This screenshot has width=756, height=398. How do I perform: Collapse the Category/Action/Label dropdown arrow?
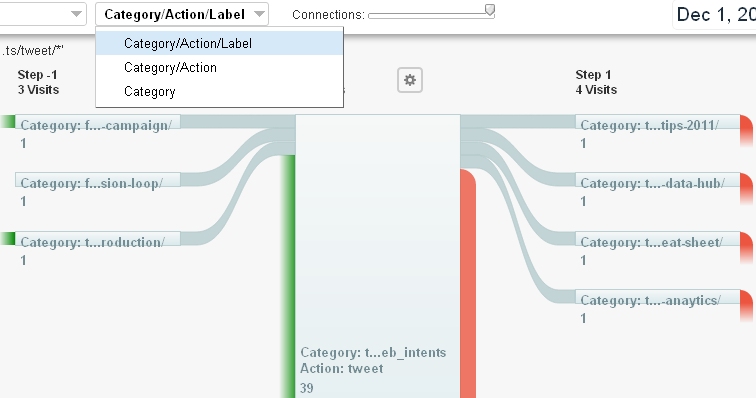(259, 14)
